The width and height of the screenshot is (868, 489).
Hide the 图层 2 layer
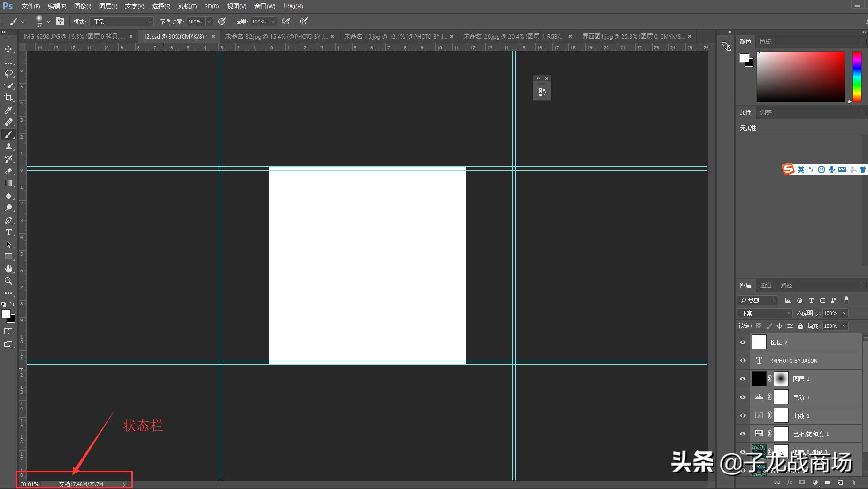(x=743, y=342)
